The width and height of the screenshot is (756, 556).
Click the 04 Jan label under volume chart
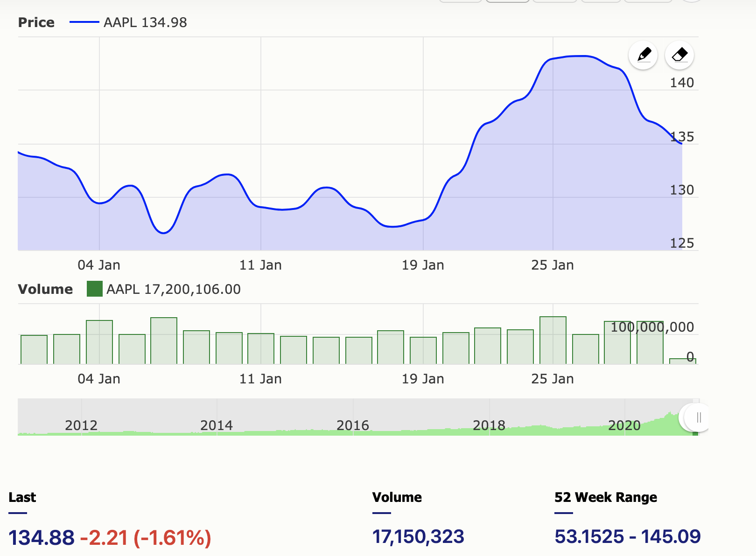click(x=99, y=379)
